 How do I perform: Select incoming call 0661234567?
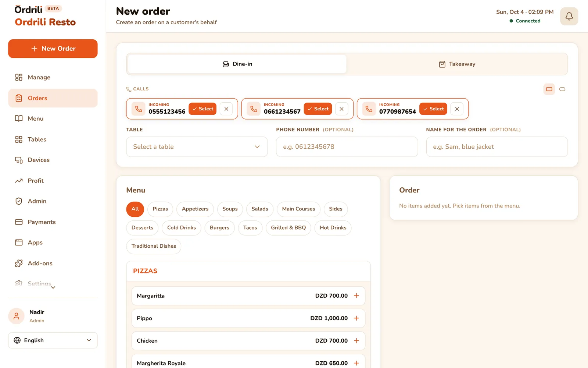(x=318, y=109)
